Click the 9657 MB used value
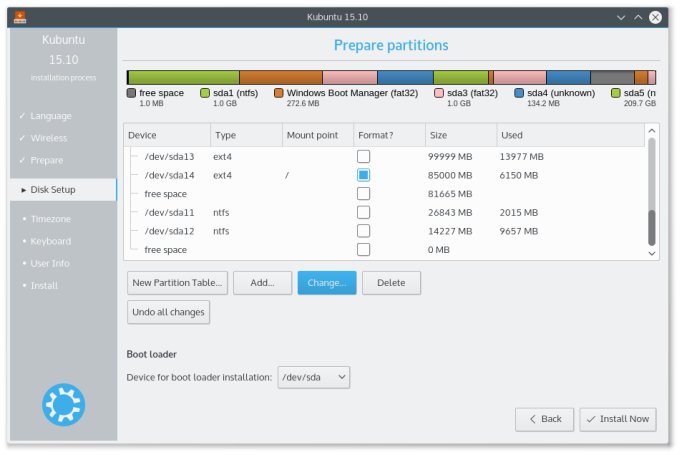The image size is (680, 455). (519, 231)
